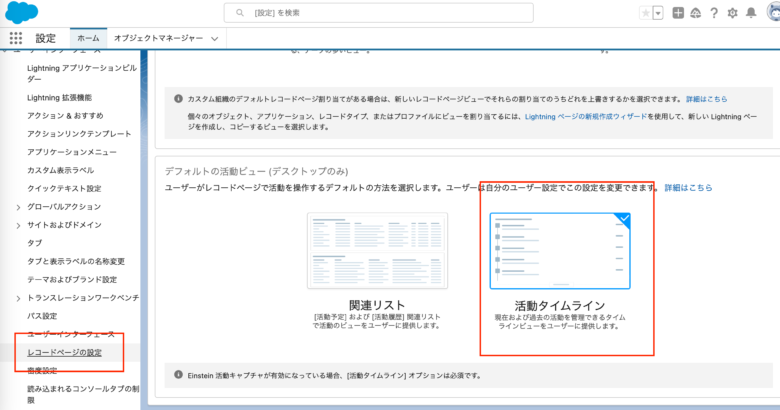This screenshot has width=780, height=410.
Task: Open タブ in the sidebar
Action: click(x=34, y=243)
